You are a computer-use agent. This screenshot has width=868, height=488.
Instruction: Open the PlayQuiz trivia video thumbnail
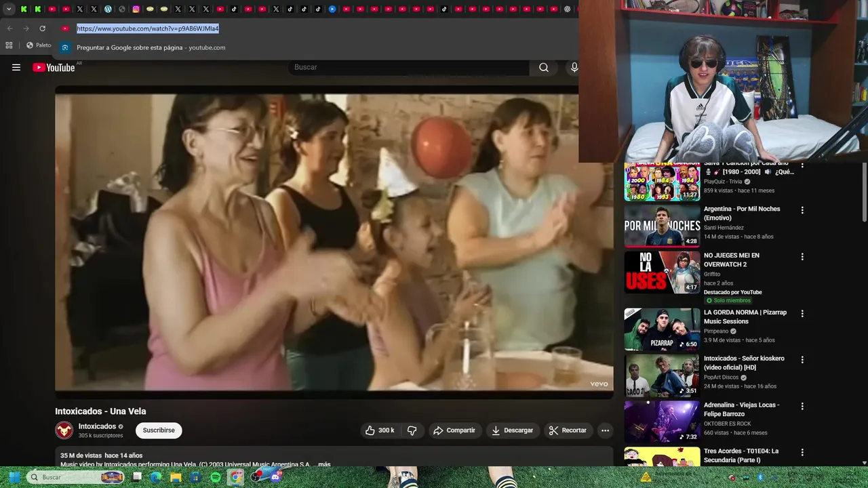pos(662,182)
